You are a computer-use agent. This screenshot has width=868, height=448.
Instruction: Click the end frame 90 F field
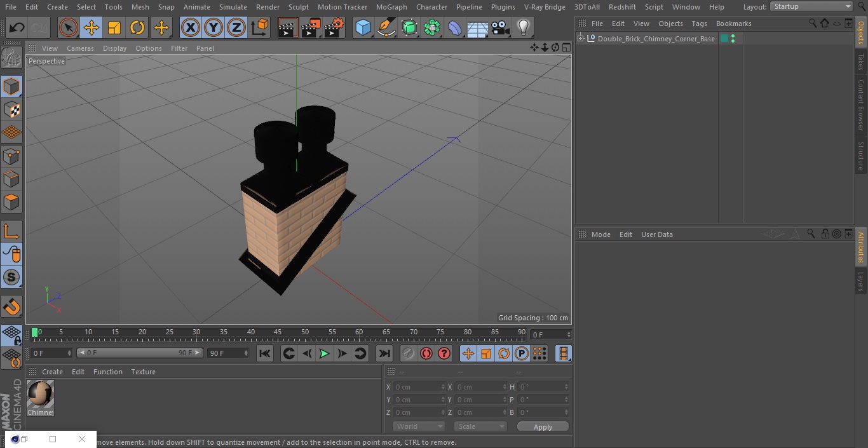(x=227, y=353)
